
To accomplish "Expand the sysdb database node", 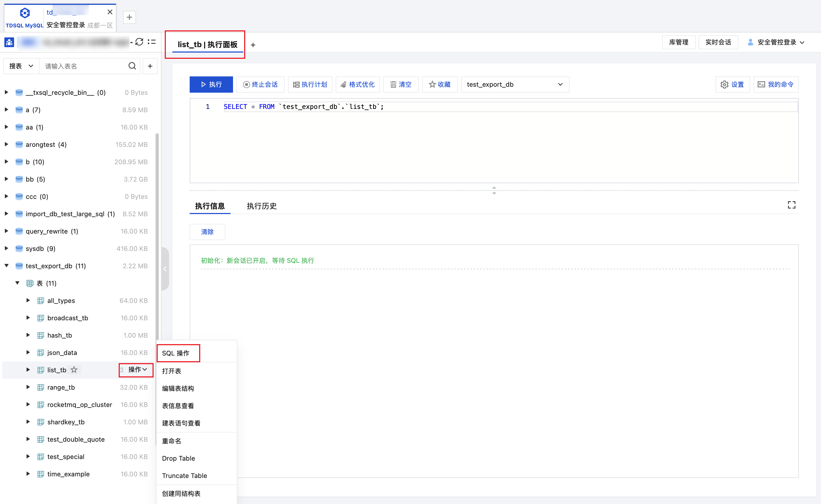I will coord(6,248).
